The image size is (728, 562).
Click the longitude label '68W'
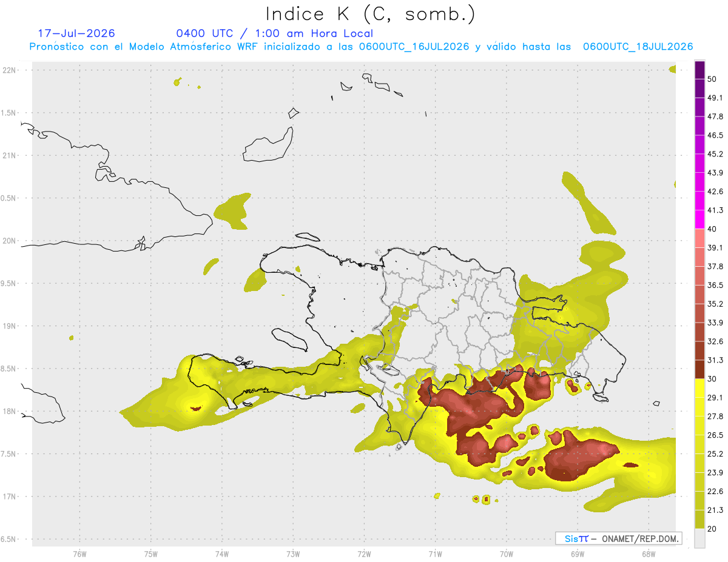click(x=649, y=554)
